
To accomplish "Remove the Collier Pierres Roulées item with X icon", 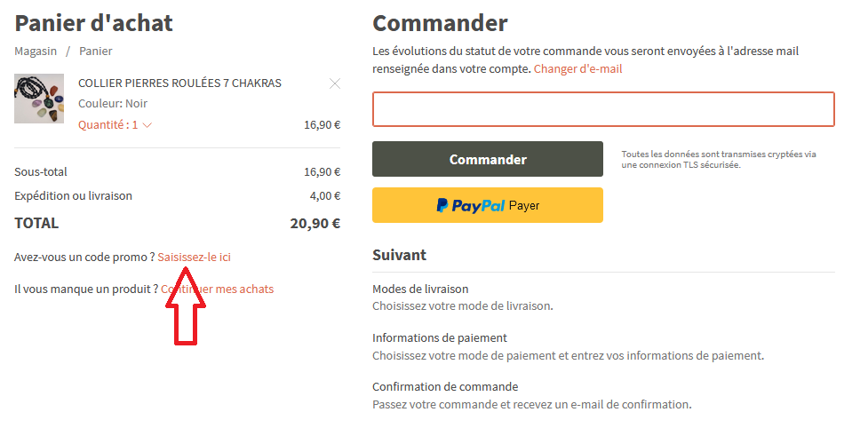I will pyautogui.click(x=335, y=83).
